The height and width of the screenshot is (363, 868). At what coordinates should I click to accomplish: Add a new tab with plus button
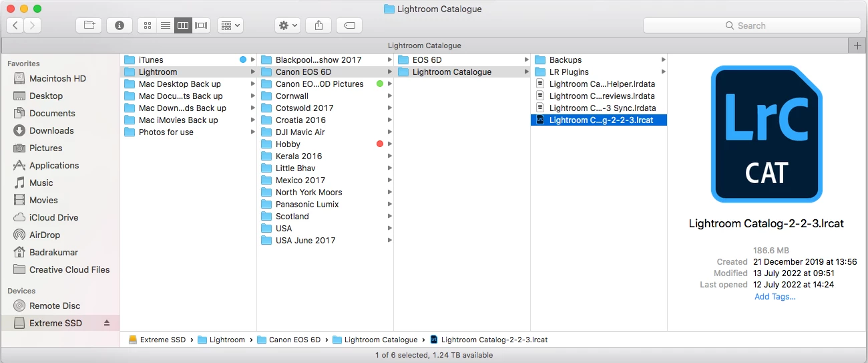858,45
